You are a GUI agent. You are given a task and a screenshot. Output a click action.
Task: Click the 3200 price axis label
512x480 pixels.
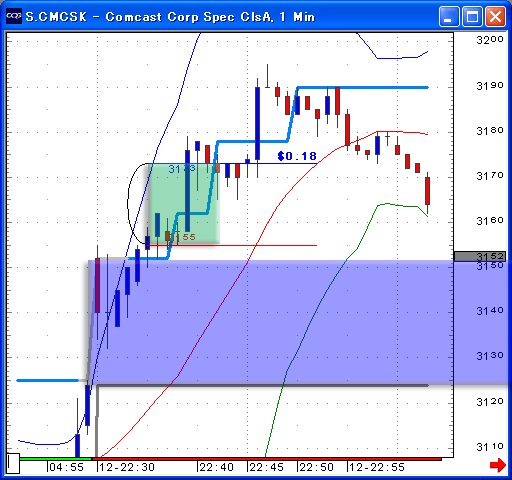pos(490,40)
